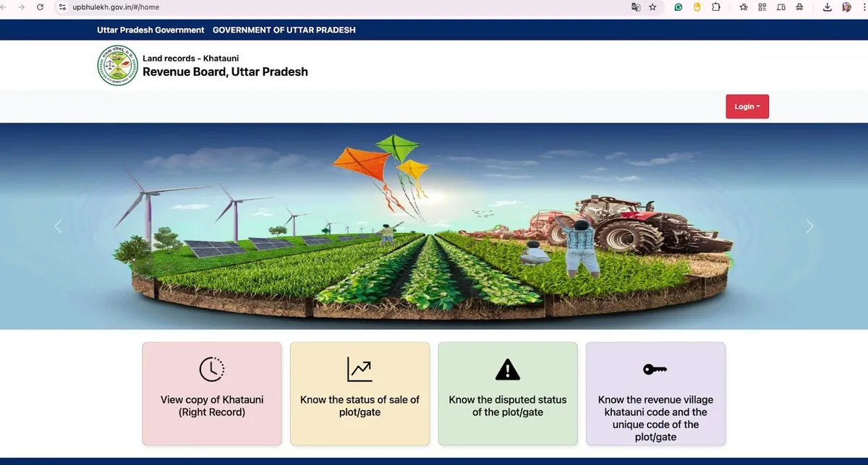Open the site information icon in address bar
The width and height of the screenshot is (868, 465).
[62, 7]
